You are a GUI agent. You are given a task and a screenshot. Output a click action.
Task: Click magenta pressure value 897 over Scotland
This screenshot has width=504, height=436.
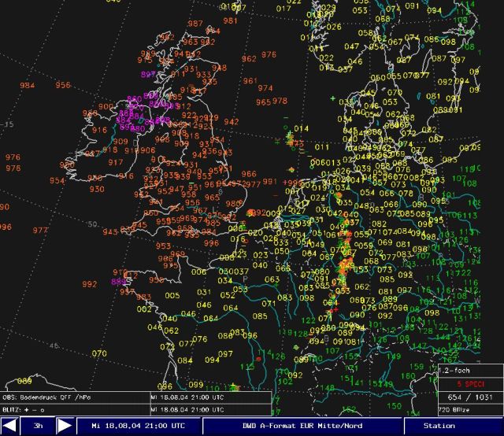click(148, 74)
